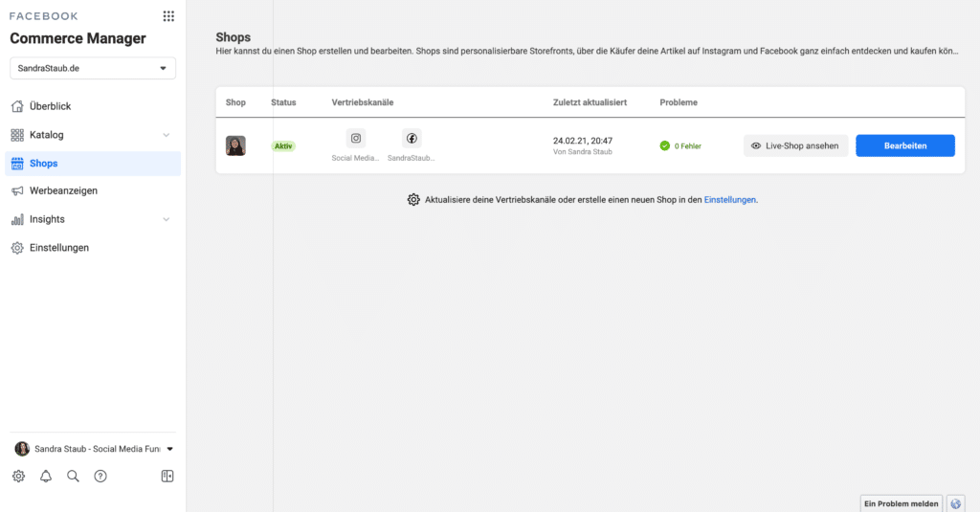Click Ein Problem melden button
This screenshot has height=512, width=980.
point(902,503)
